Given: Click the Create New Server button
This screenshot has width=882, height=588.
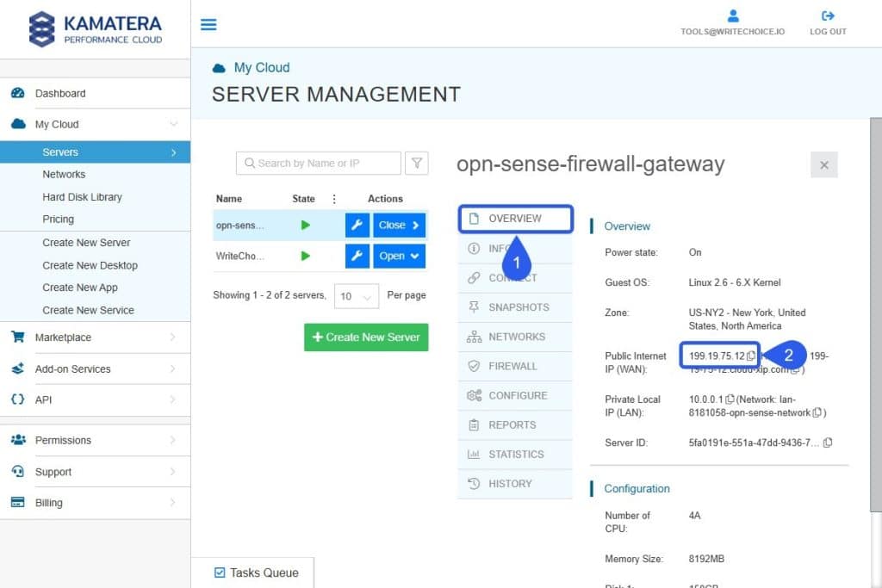Looking at the screenshot, I should (x=365, y=337).
